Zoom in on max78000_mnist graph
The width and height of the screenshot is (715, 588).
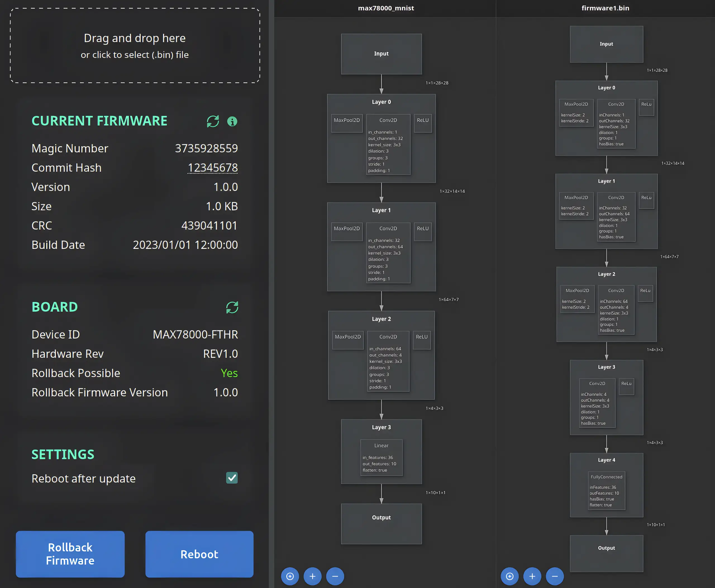[x=312, y=576]
